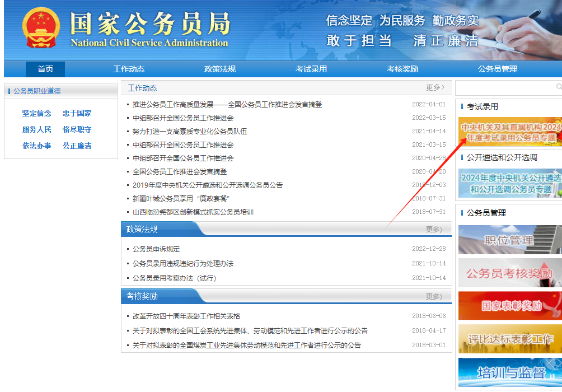Screen dimensions: 562x392
Task: Click the 政策法规 section header
Action: point(142,229)
